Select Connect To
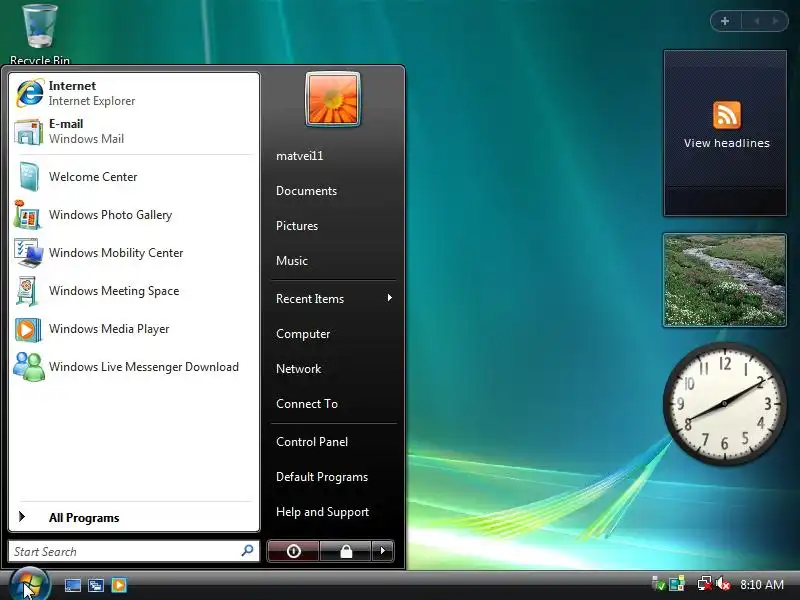This screenshot has height=600, width=800. pos(333,404)
